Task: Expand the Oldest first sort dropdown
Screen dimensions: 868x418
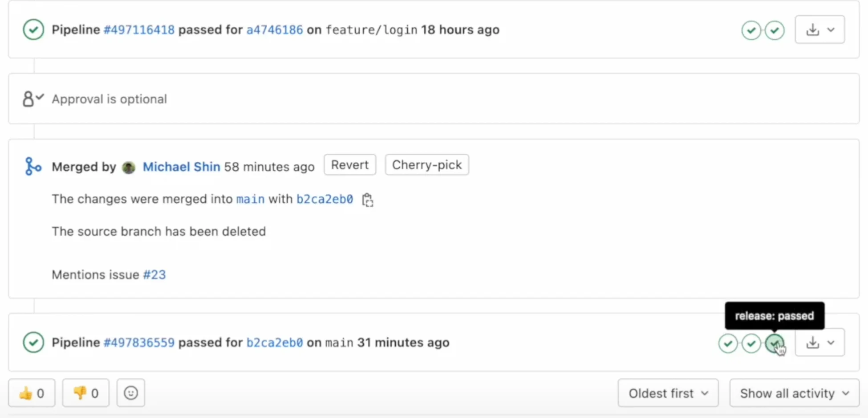Action: tap(668, 393)
